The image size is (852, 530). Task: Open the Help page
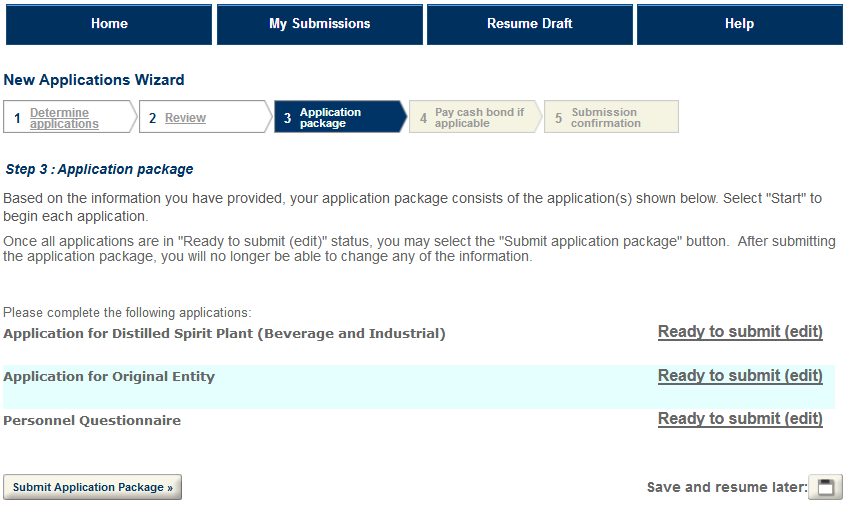click(739, 24)
